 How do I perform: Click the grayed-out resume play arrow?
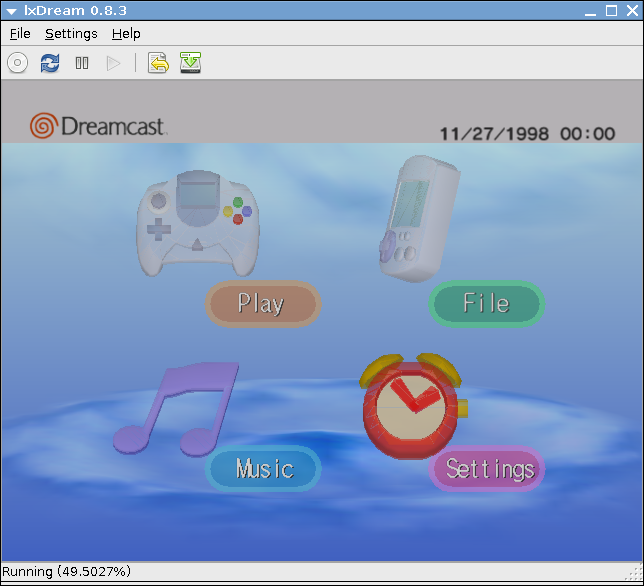[x=113, y=63]
